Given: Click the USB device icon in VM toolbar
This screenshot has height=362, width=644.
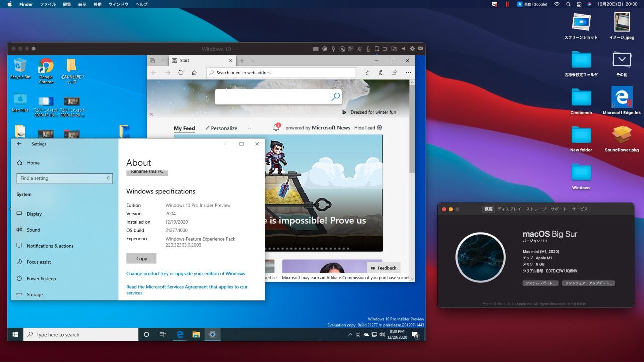Looking at the screenshot, I should pyautogui.click(x=333, y=49).
